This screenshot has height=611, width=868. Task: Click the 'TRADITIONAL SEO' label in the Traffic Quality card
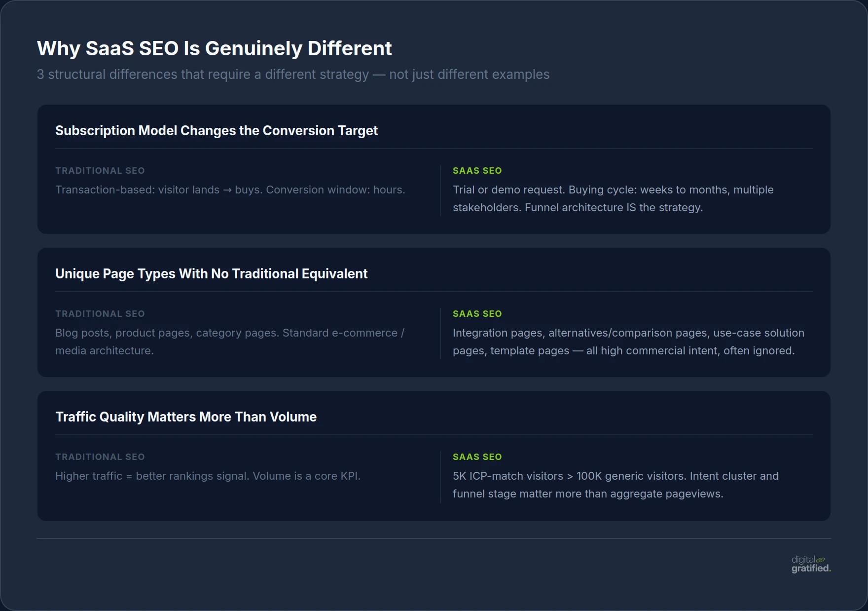(100, 457)
